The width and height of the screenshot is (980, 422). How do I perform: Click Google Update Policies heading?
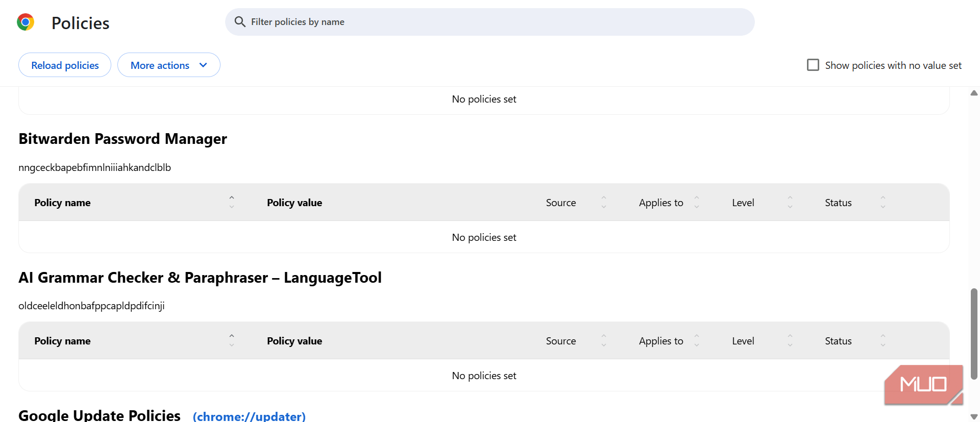[x=100, y=415]
